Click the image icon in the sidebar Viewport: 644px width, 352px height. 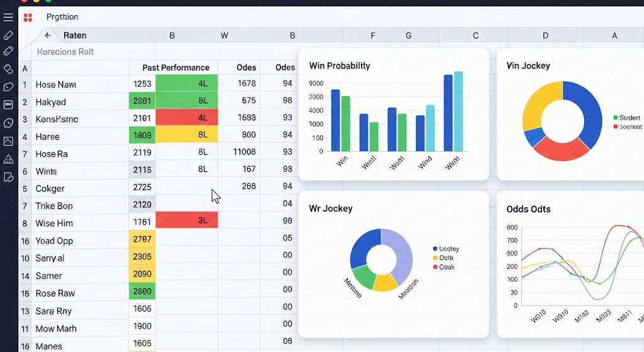point(8,141)
